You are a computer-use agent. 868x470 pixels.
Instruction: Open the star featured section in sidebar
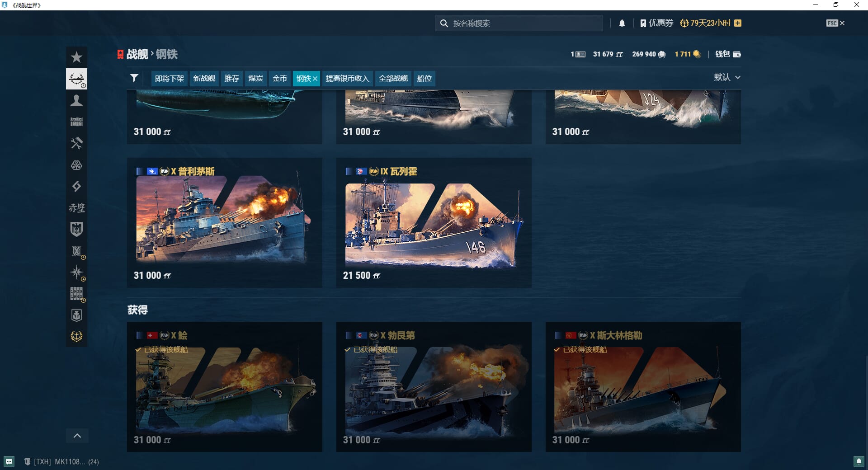point(76,57)
